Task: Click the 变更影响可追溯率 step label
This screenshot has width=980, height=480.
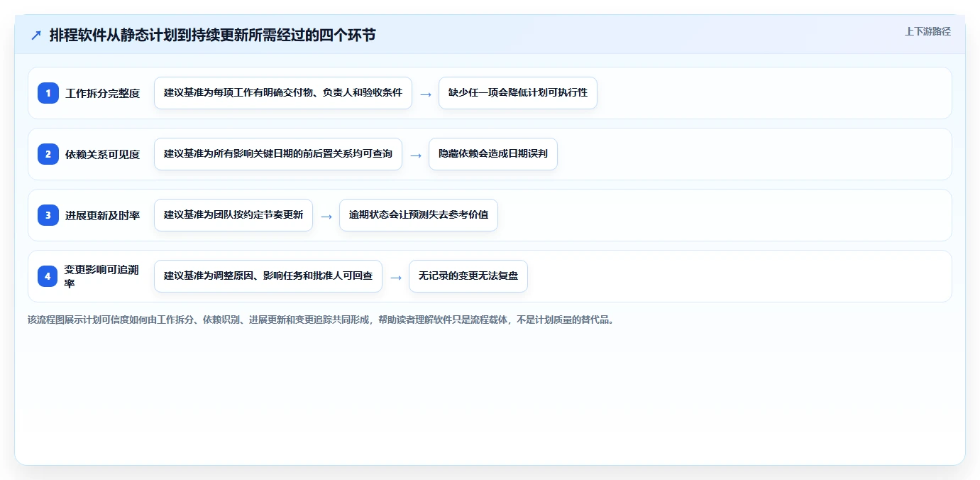Action: click(103, 276)
